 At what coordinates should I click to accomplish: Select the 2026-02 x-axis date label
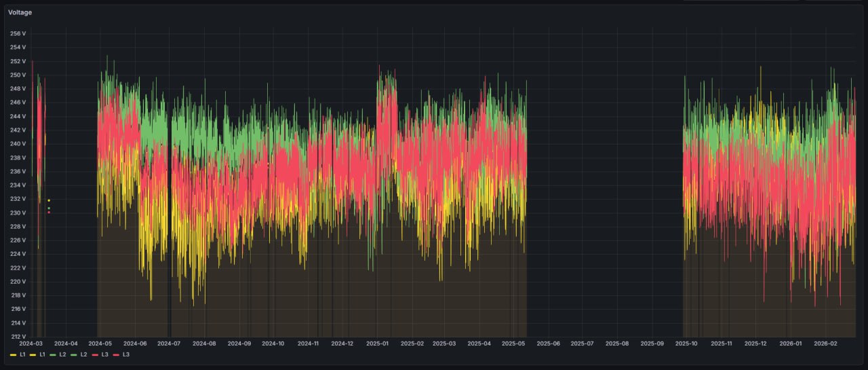point(825,344)
